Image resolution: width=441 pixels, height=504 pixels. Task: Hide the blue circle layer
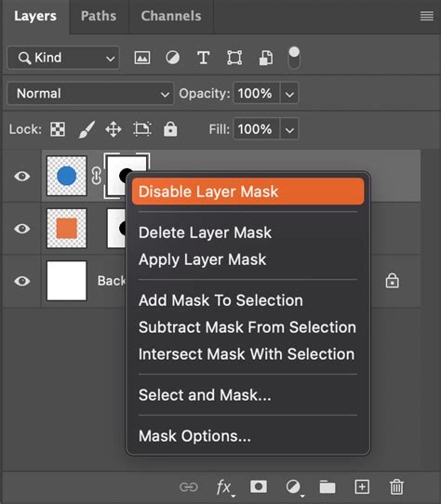[22, 176]
